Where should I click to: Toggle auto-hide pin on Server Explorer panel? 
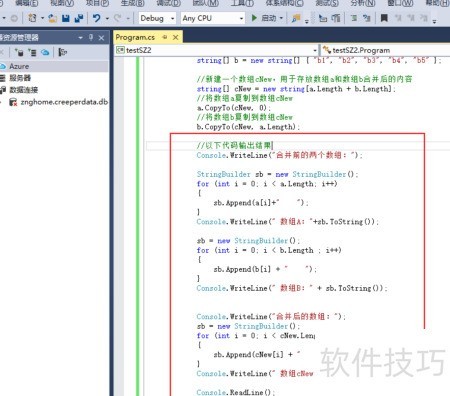(91, 37)
